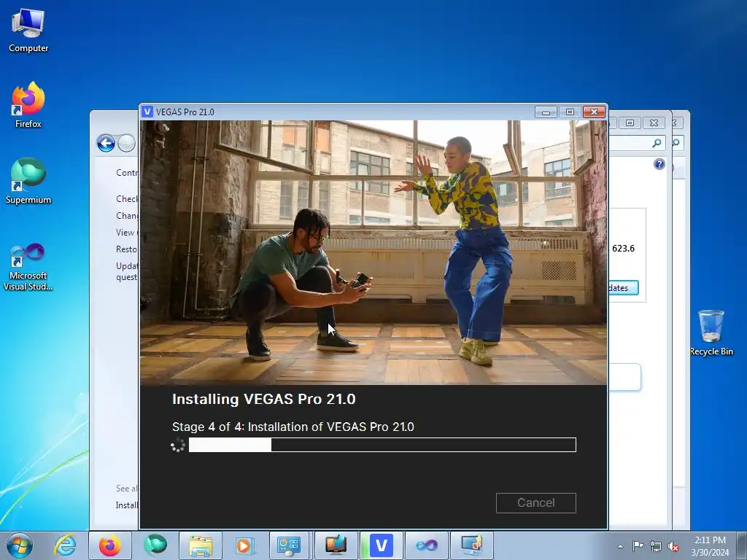Click the 623.6 value in background window
This screenshot has height=560, width=747.
pos(624,249)
